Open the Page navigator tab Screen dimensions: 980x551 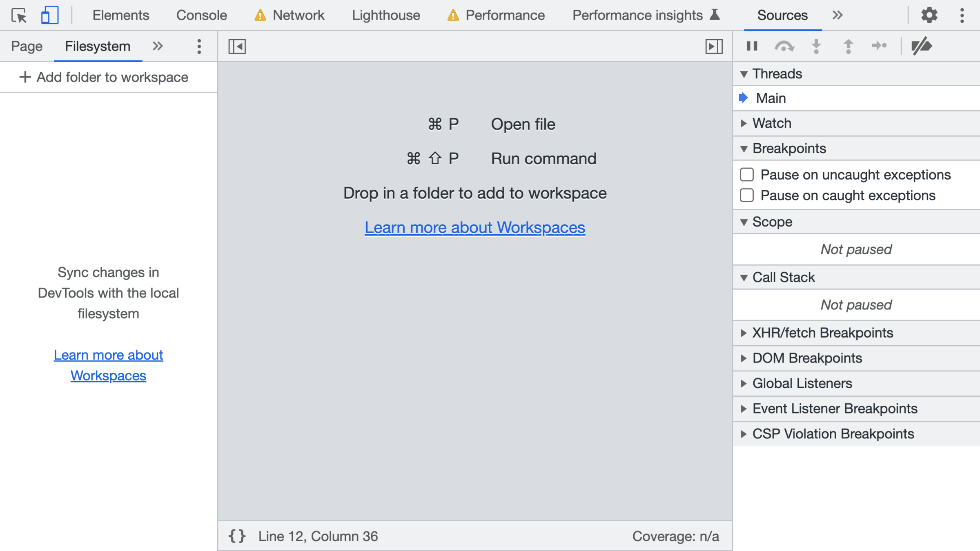tap(27, 46)
